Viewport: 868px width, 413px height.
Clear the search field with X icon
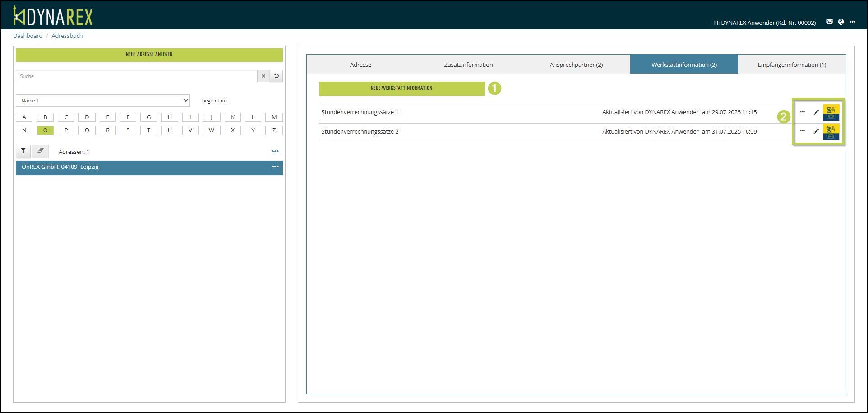pyautogui.click(x=263, y=76)
